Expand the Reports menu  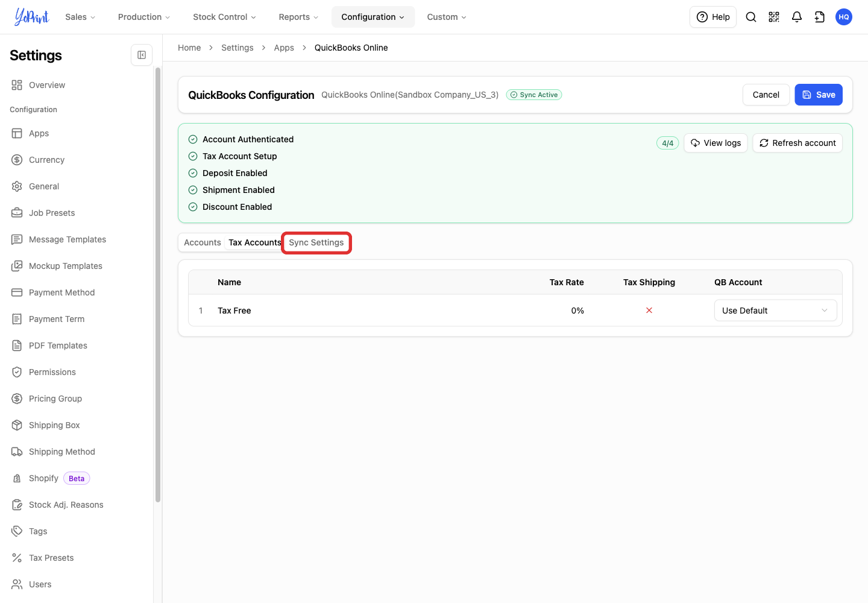point(298,17)
